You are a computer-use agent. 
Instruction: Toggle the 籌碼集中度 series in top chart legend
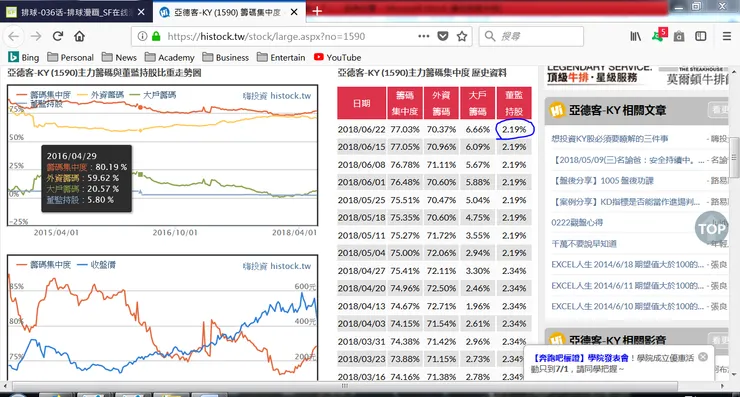point(43,95)
